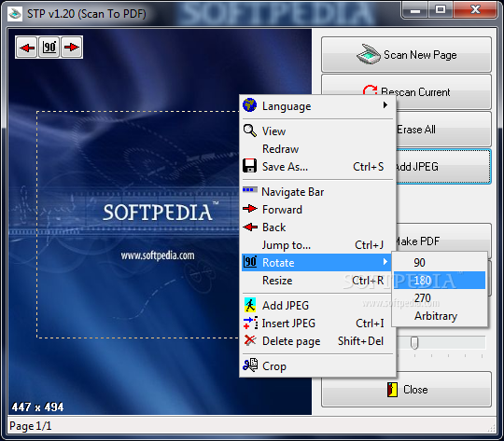Click the magnifier icon beside View
Screen dimensions: 504x441
click(x=250, y=131)
